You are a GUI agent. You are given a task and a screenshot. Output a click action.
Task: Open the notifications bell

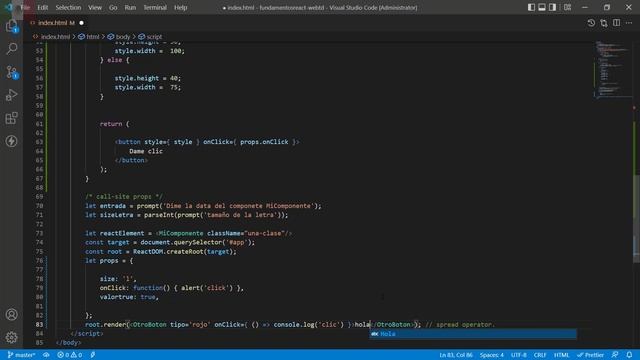point(629,355)
